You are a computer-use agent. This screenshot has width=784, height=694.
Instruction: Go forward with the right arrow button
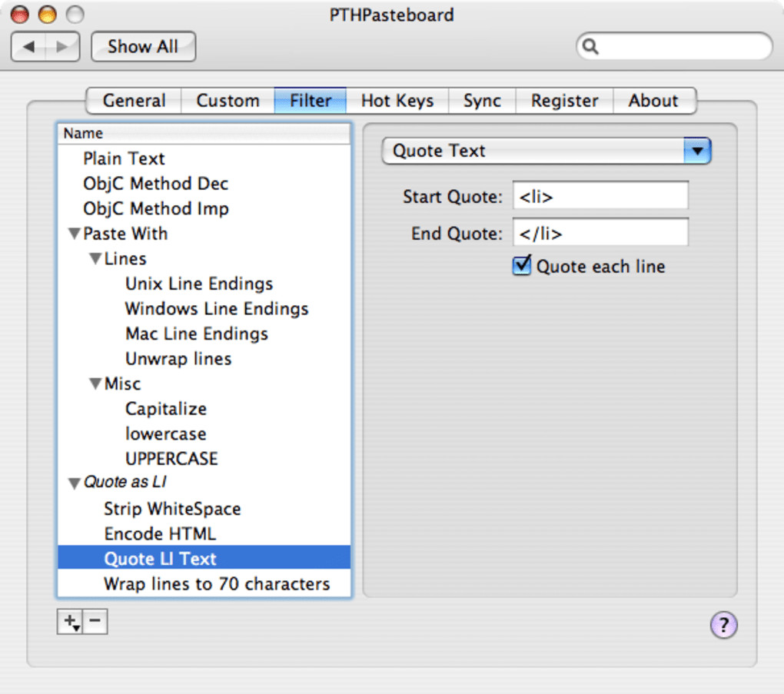coord(62,47)
